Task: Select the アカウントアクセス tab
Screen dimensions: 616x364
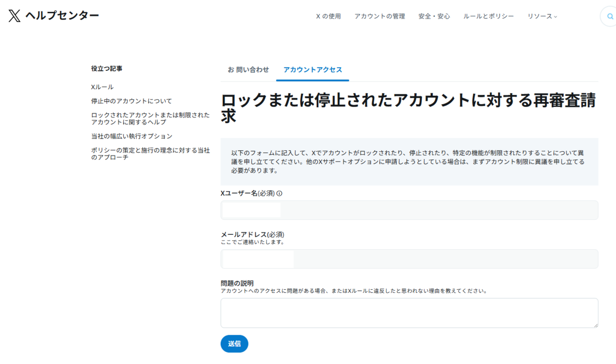Action: (x=312, y=69)
